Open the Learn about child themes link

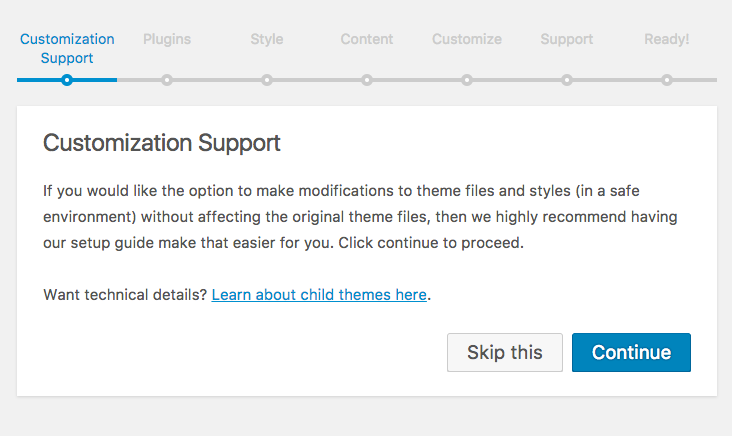point(320,295)
